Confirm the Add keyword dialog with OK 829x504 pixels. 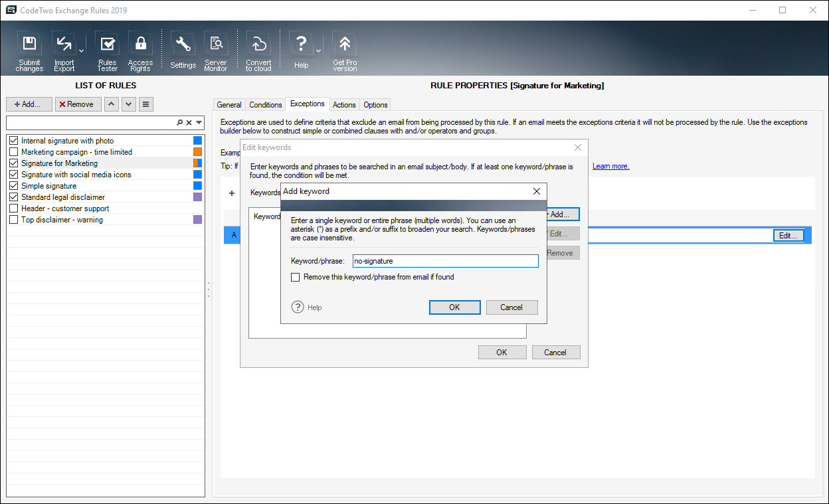[x=454, y=307]
